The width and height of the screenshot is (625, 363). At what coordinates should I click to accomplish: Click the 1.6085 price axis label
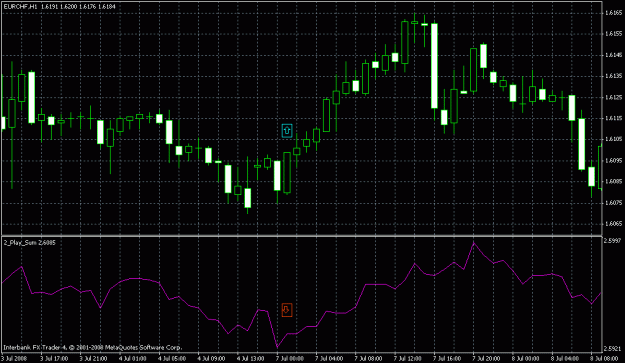coord(613,181)
